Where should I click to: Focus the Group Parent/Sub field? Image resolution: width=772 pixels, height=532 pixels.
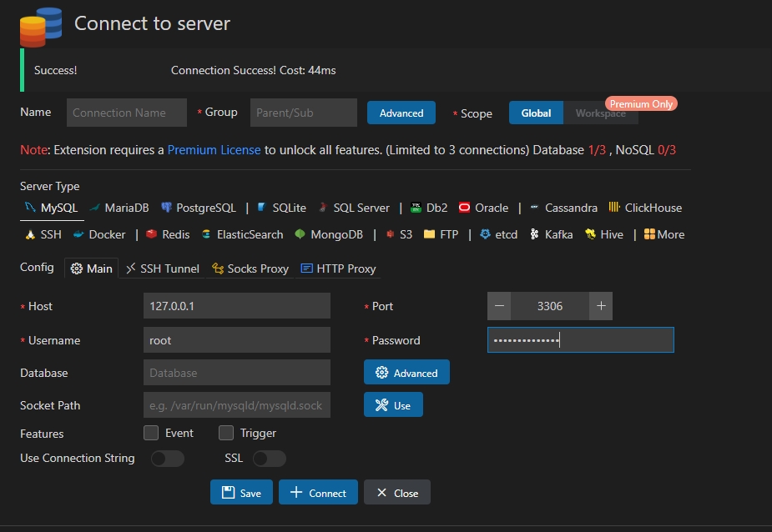pos(303,113)
